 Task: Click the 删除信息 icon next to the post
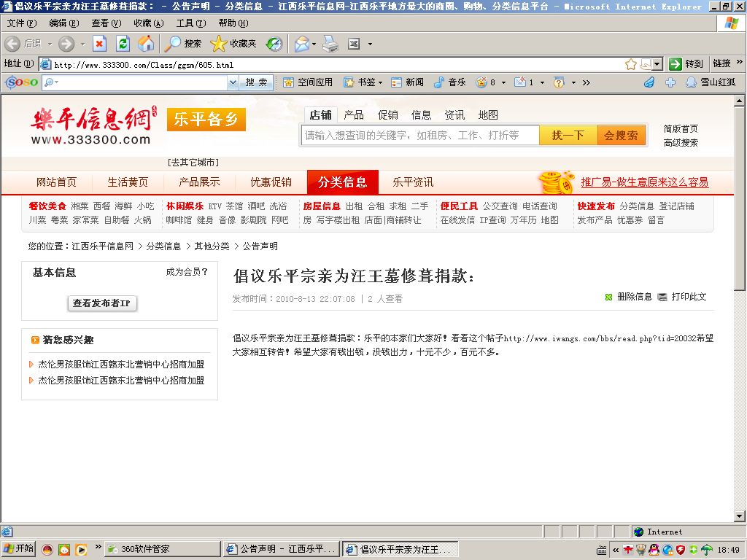(x=609, y=297)
